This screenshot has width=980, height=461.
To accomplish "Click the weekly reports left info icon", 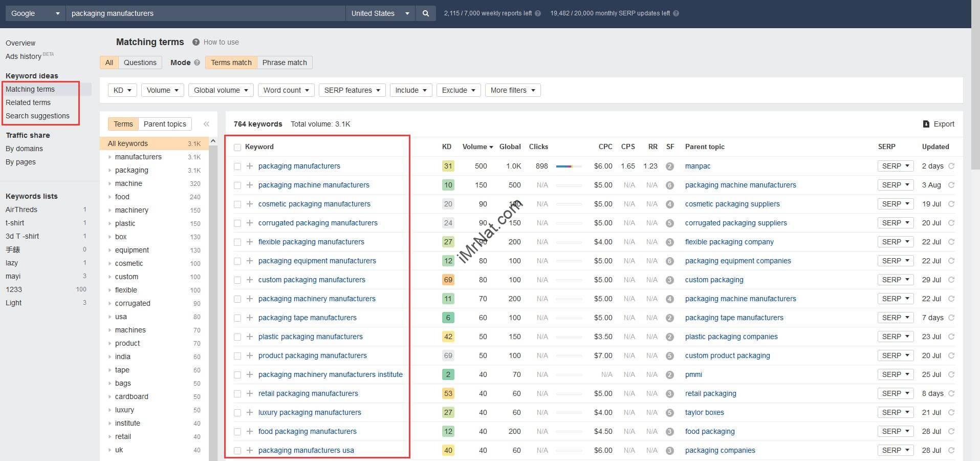I will tap(538, 13).
